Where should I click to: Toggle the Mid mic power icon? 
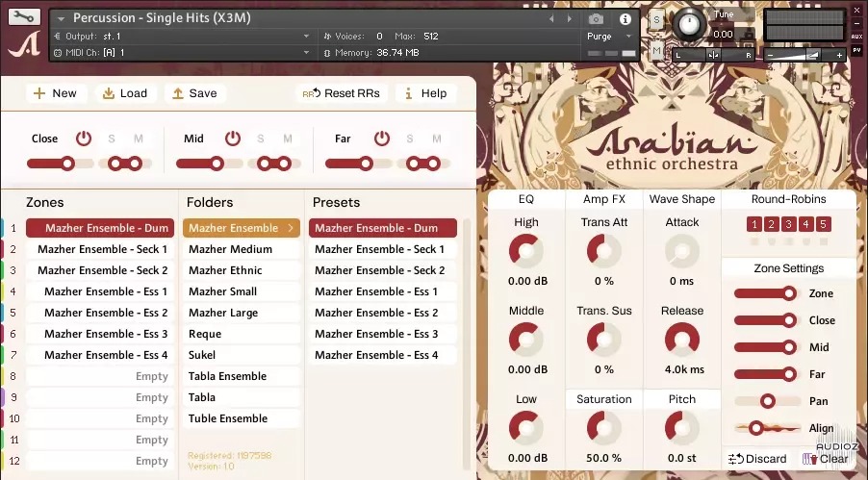click(233, 139)
